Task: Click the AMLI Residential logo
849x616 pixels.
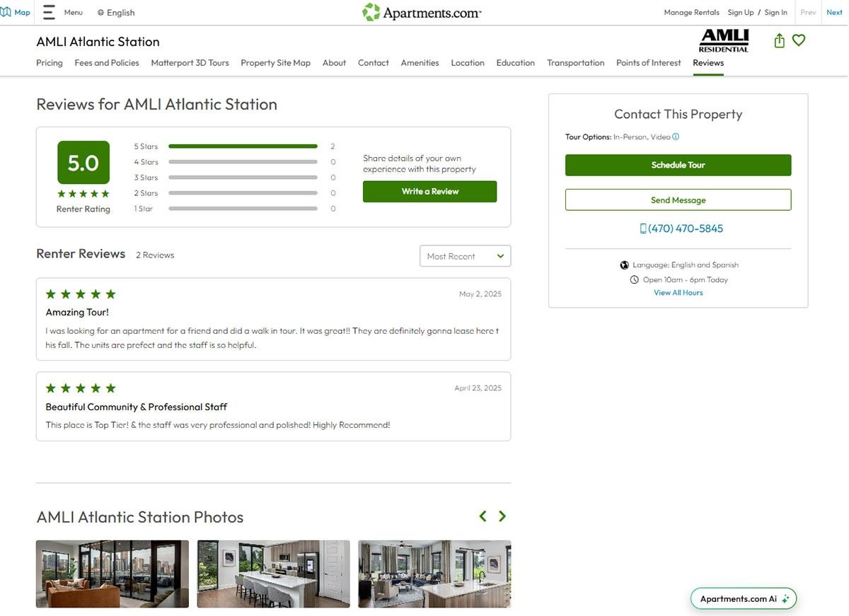Action: coord(724,40)
